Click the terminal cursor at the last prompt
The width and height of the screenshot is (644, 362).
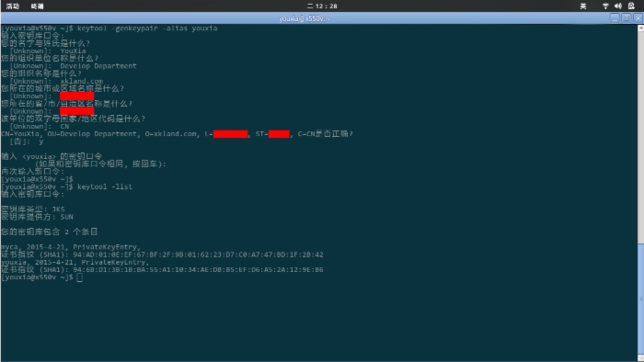80,277
